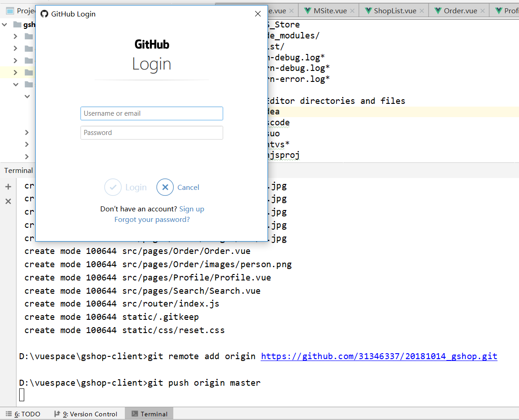519x420 pixels.
Task: Expand the highlighted folder in project tree
Action: [15, 73]
